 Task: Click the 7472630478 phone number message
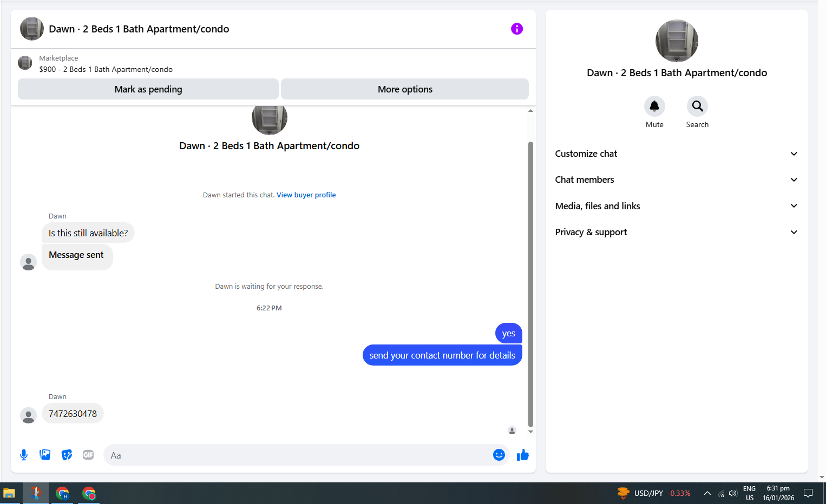(x=73, y=414)
